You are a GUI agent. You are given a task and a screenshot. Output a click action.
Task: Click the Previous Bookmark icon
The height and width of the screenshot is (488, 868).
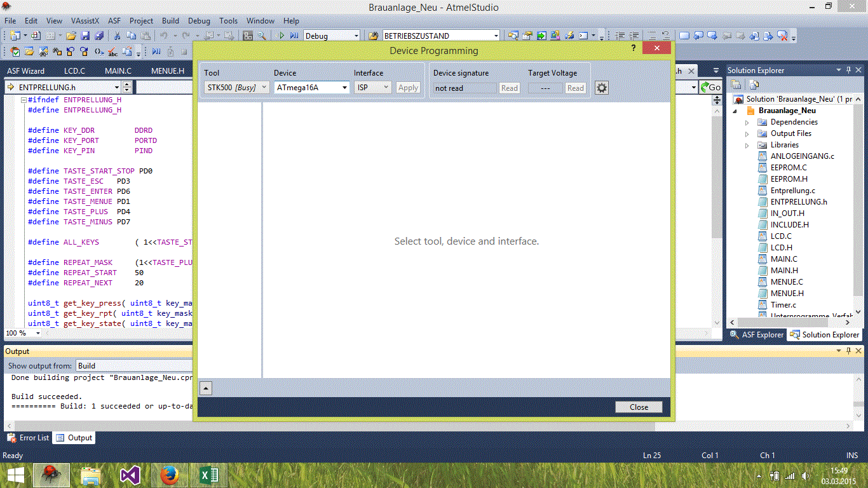click(x=698, y=36)
